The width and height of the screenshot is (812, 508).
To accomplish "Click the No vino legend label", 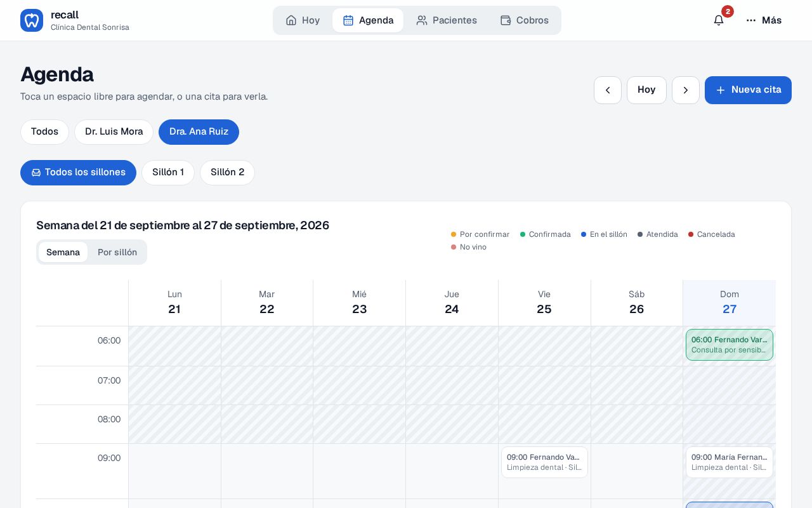I will pos(473,247).
